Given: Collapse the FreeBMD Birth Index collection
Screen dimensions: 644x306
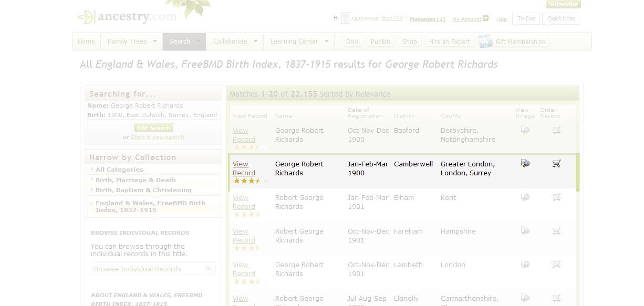Looking at the screenshot, I should [91, 203].
